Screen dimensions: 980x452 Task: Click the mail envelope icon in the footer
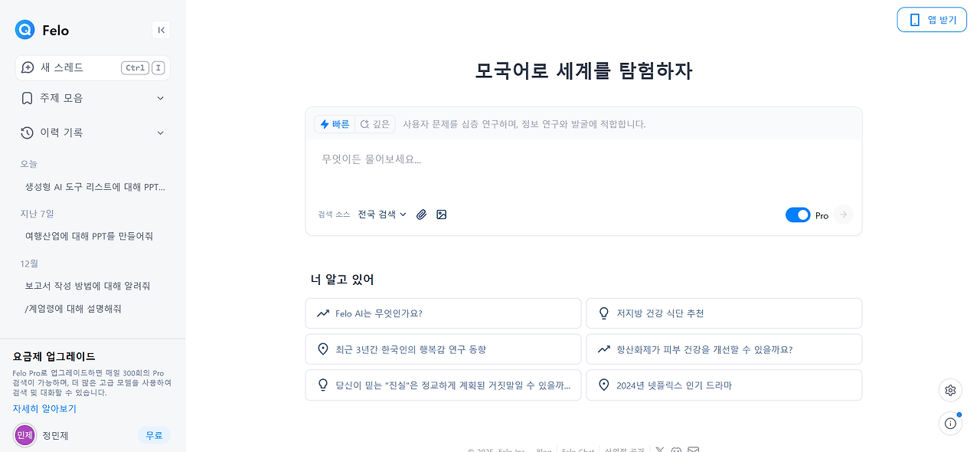coord(694,450)
